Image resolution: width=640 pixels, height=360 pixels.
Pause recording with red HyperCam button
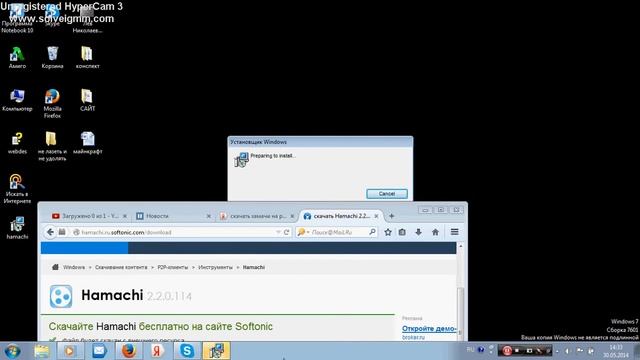(x=507, y=351)
